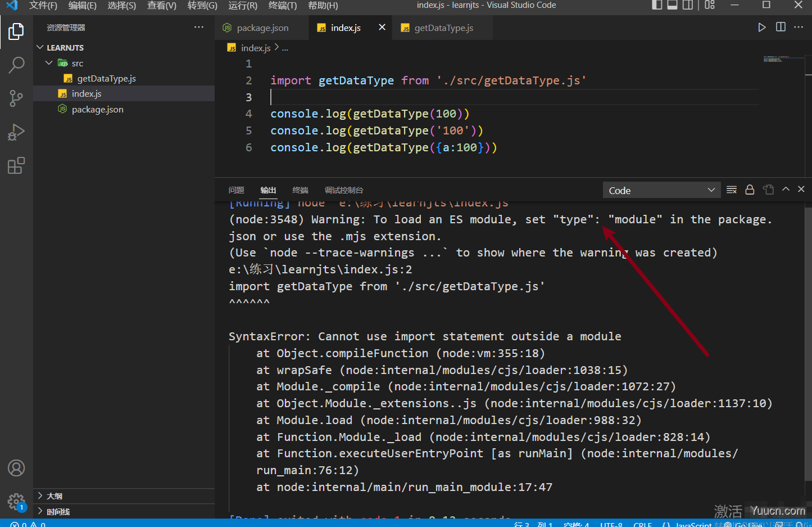This screenshot has height=527, width=812.
Task: Open the 运行(R) menu
Action: [243, 5]
